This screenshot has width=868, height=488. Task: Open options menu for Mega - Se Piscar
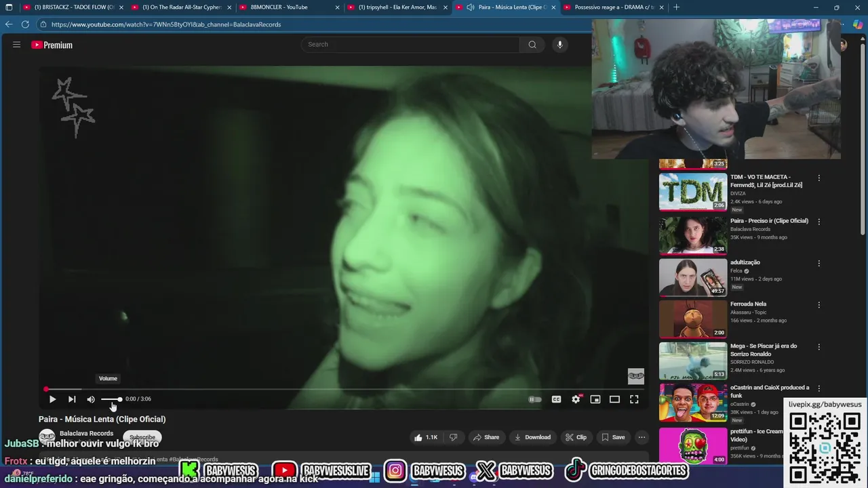[x=818, y=347]
